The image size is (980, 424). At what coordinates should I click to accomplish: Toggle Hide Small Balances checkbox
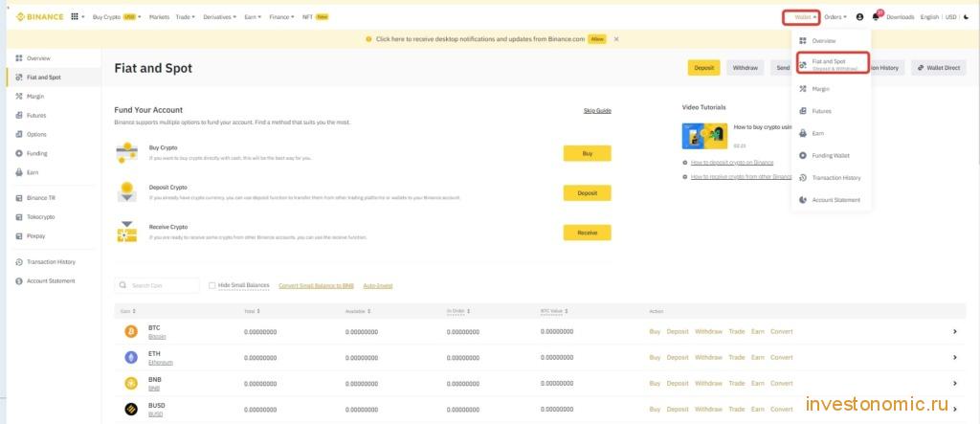tap(212, 285)
